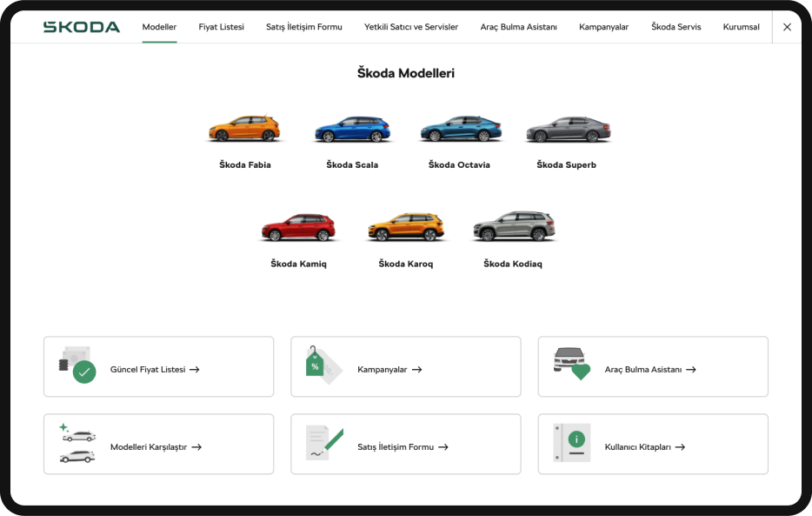Open Araç Bulma Asistanı from the top navigation

coord(519,27)
